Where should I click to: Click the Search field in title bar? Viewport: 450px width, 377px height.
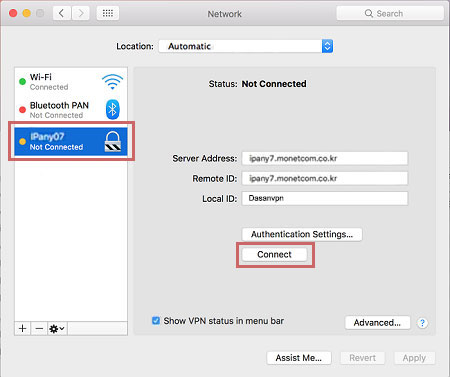pyautogui.click(x=390, y=13)
